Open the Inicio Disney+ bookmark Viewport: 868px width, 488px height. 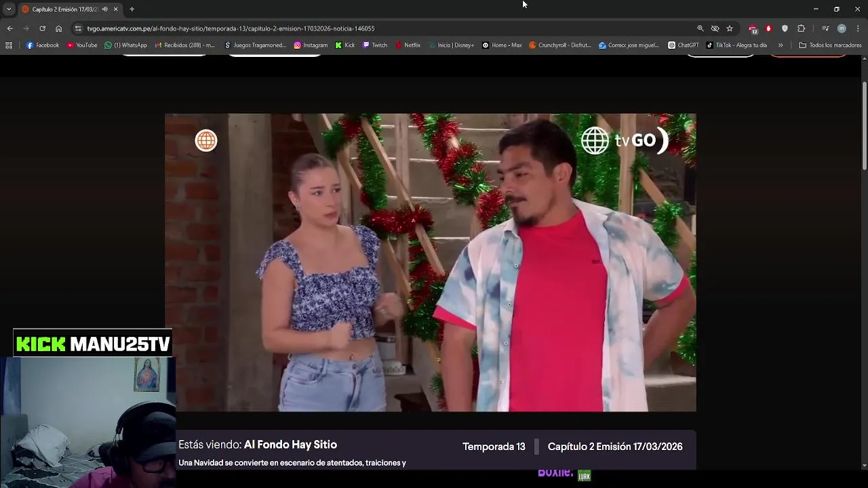tap(451, 45)
